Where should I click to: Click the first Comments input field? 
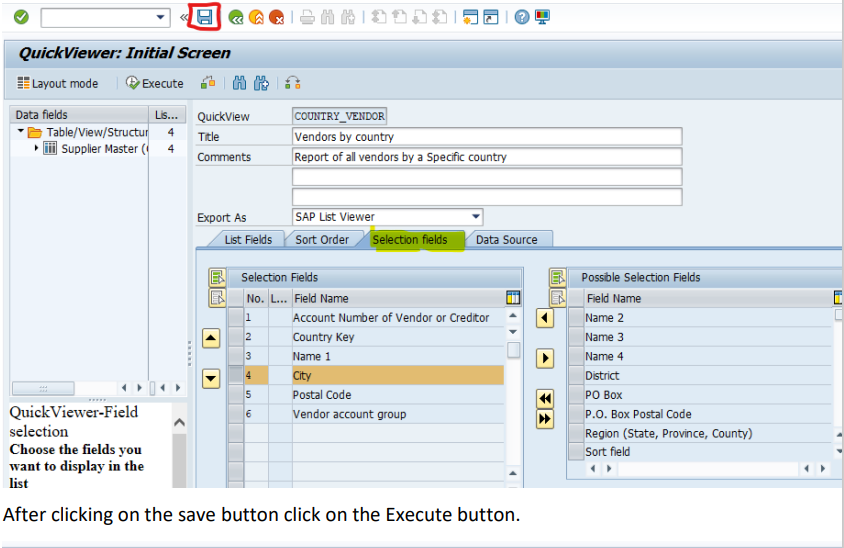(487, 157)
